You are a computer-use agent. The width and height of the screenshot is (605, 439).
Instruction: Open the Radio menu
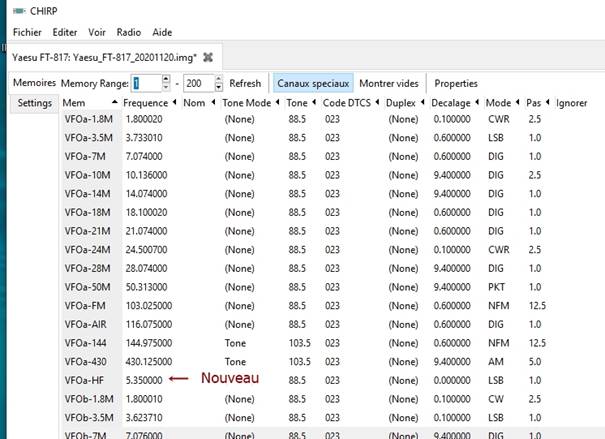128,32
